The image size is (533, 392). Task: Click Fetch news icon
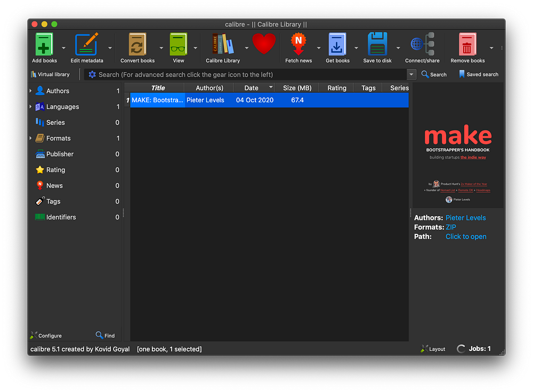(298, 44)
